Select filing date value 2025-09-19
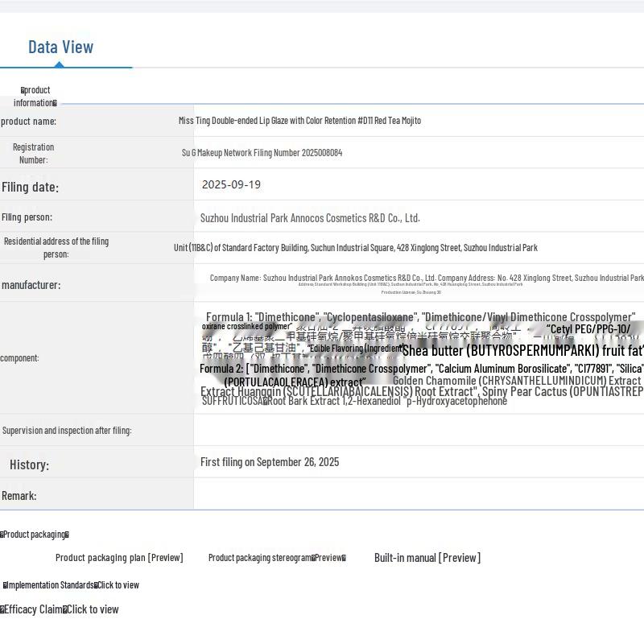The image size is (644, 644). coord(231,185)
